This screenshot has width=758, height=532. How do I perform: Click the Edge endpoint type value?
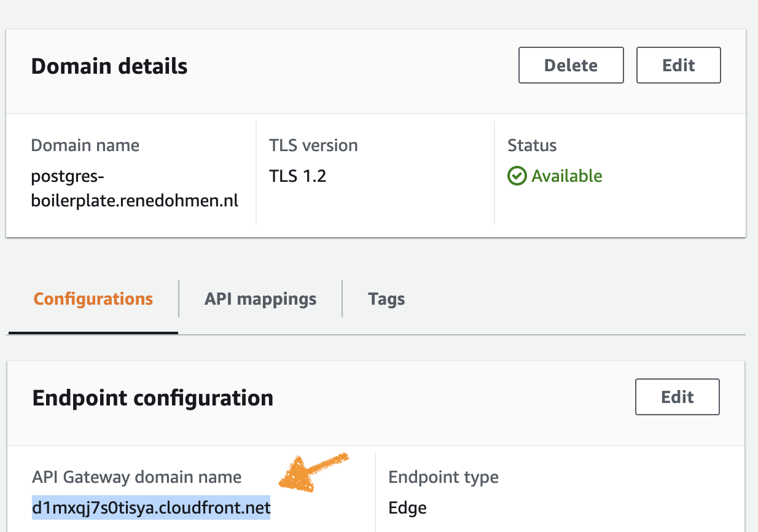[407, 508]
